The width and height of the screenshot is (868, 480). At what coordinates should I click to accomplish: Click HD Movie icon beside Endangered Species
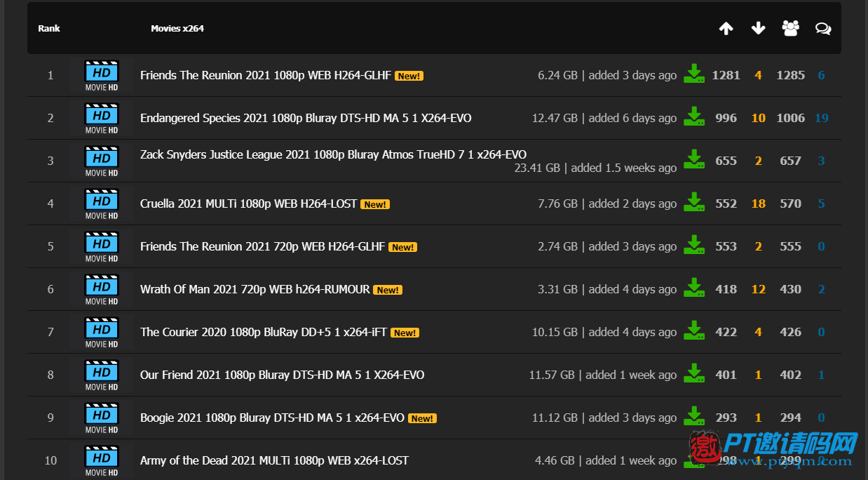pos(102,119)
